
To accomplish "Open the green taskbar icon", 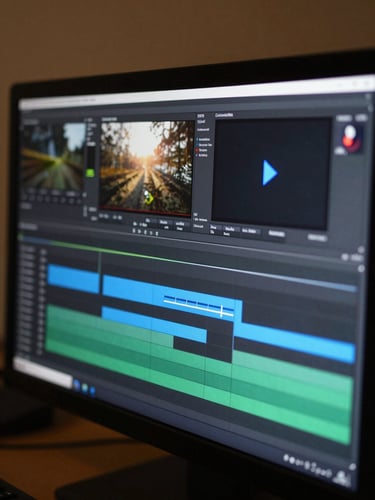I will 85,388.
